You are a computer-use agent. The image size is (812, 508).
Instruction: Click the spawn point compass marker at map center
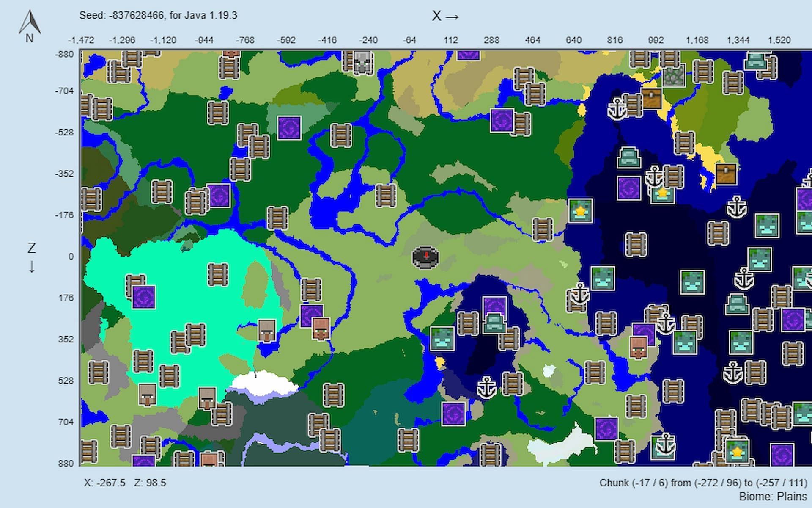(425, 257)
